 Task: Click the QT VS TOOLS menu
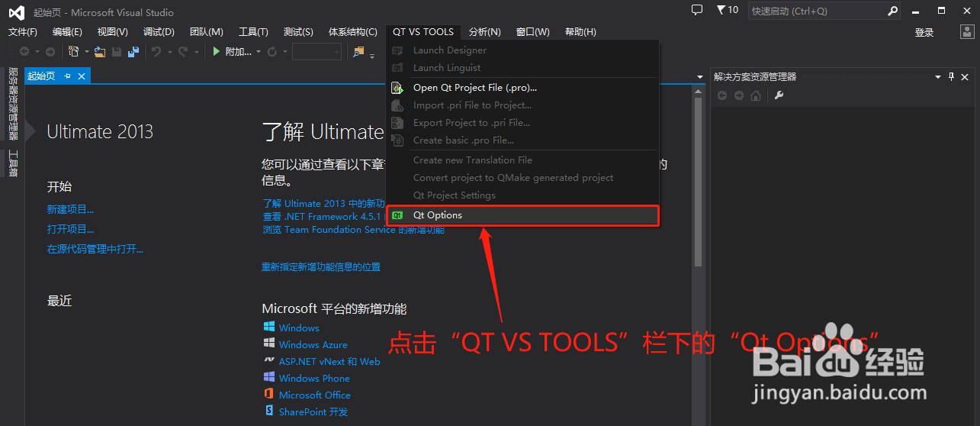[x=423, y=32]
